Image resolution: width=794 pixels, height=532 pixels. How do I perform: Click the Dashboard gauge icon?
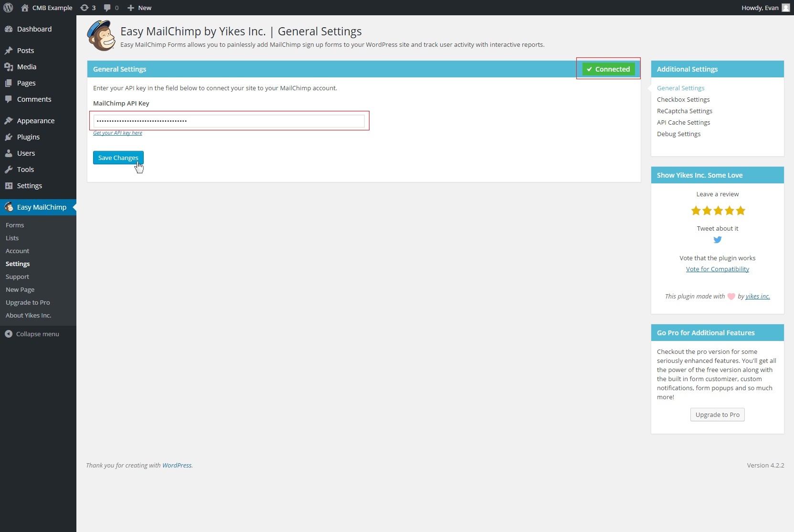(9, 29)
